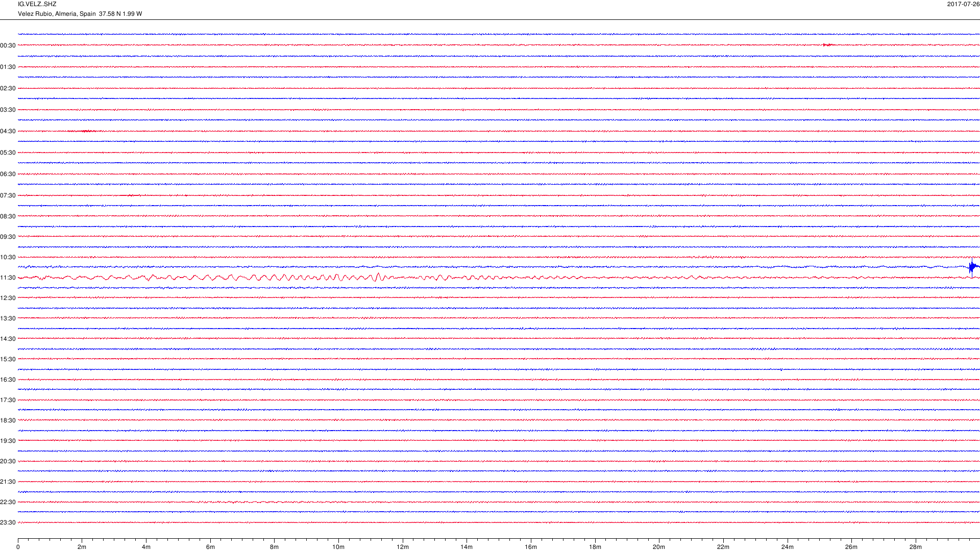Image resolution: width=980 pixels, height=551 pixels.
Task: Select the 23:30 time label
Action: point(8,522)
